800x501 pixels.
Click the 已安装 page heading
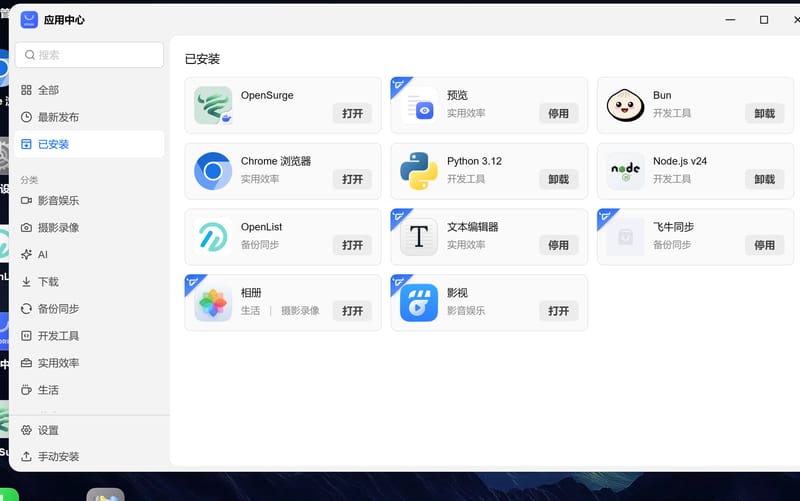click(x=202, y=59)
